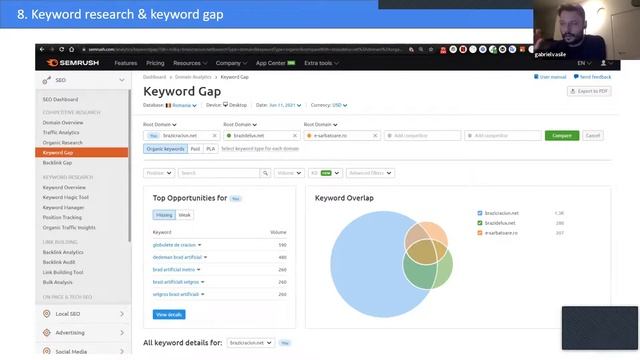Open the Domain Analytics breadcrumb
The image size is (640, 360).
(193, 77)
